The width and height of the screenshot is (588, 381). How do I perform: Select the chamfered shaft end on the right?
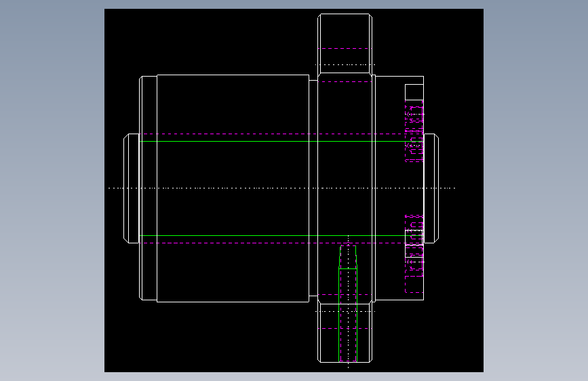431,188
